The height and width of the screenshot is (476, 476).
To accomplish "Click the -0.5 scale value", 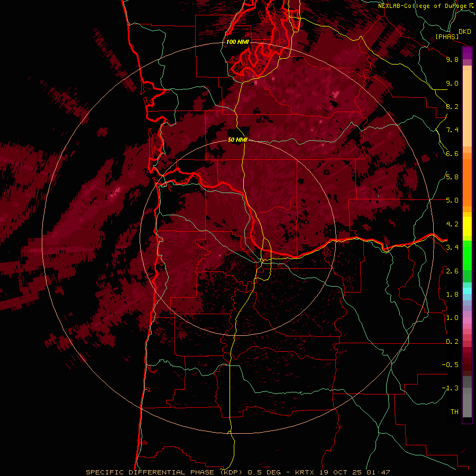I will tap(450, 365).
